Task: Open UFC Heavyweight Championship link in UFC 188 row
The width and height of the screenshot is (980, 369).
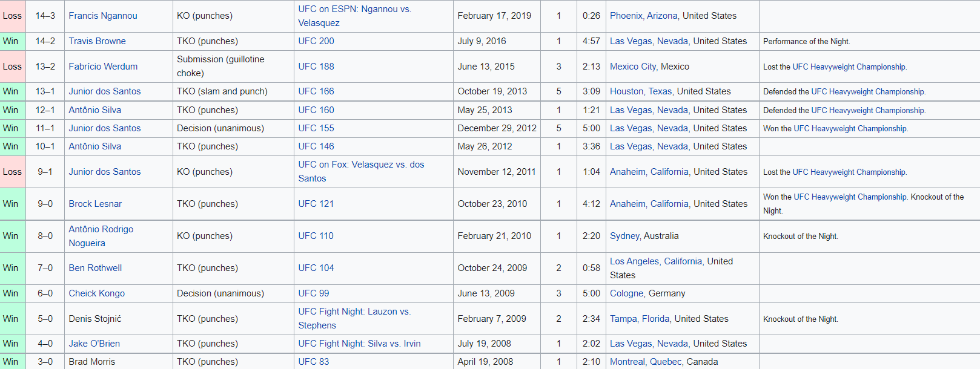Action: [x=849, y=67]
